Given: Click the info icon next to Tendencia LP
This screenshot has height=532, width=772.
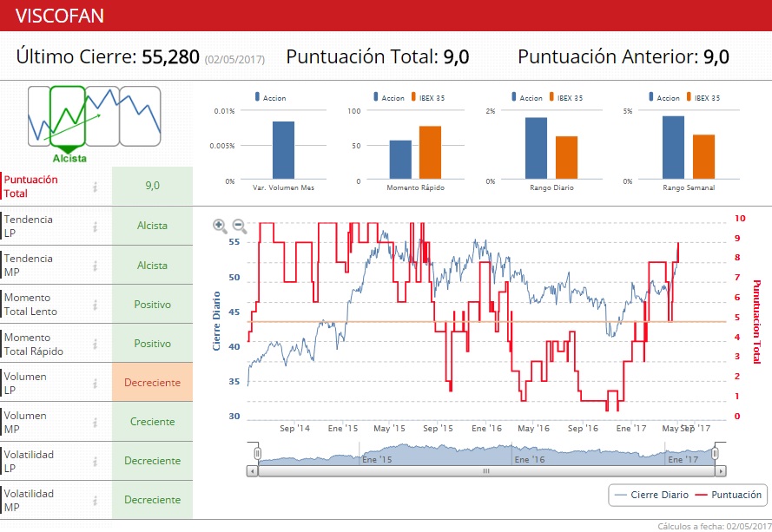Looking at the screenshot, I should pos(96,225).
